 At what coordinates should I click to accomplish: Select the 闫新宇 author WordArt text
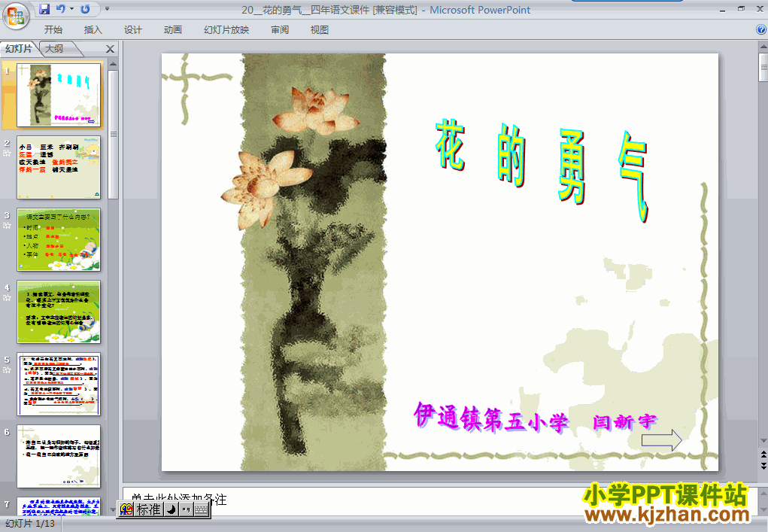[624, 421]
